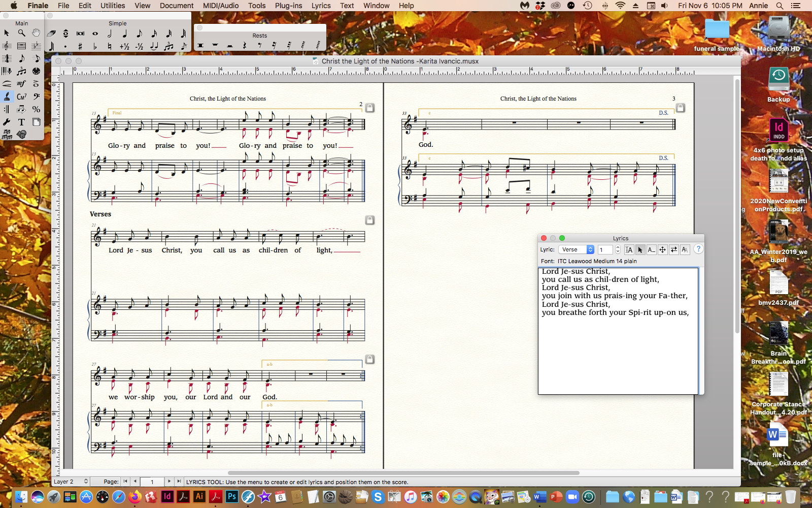Go to the next page button
The width and height of the screenshot is (812, 508).
point(169,482)
